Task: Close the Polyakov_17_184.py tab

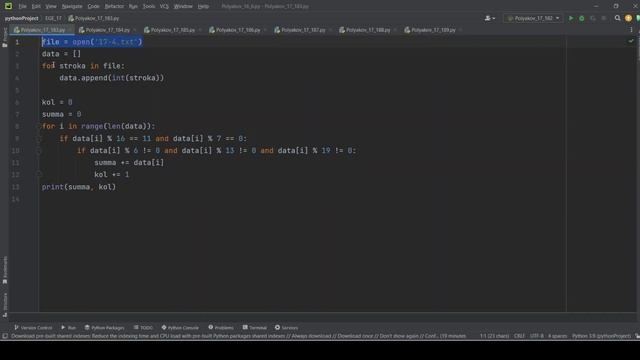Action: tap(135, 30)
